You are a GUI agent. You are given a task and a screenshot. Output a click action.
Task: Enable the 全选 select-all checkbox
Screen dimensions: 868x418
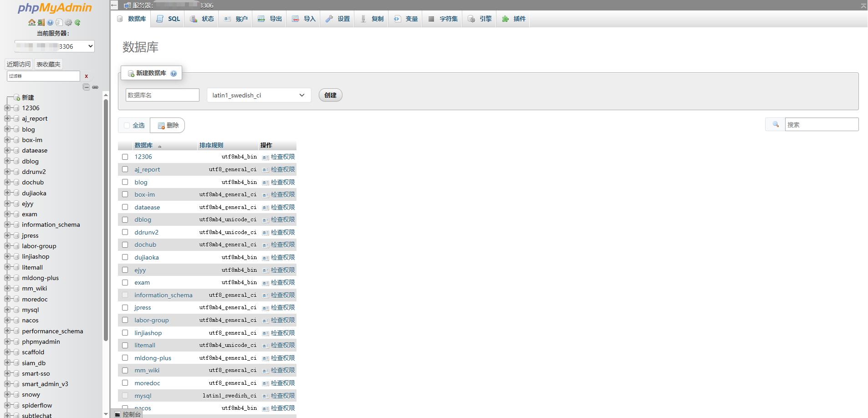(x=127, y=125)
